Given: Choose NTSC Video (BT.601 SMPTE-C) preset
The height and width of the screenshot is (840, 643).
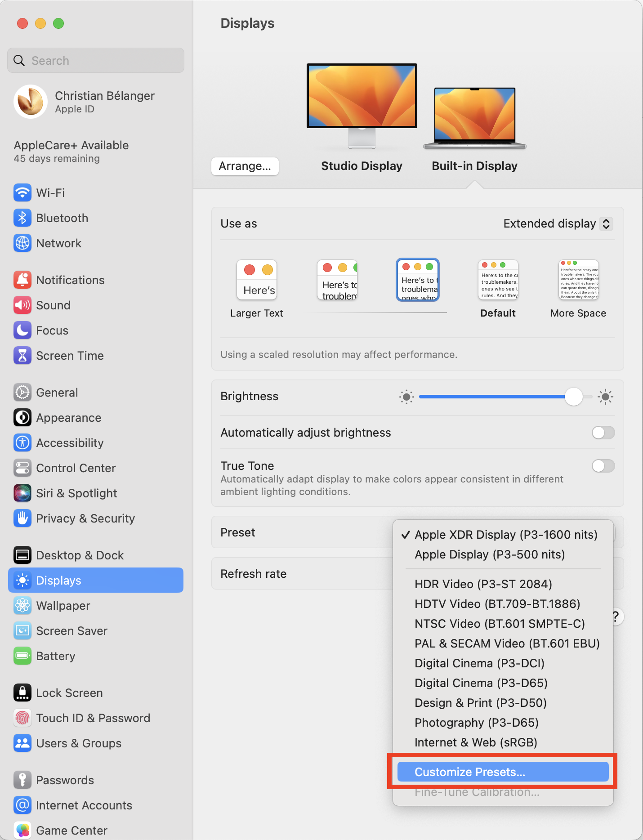Looking at the screenshot, I should tap(503, 624).
